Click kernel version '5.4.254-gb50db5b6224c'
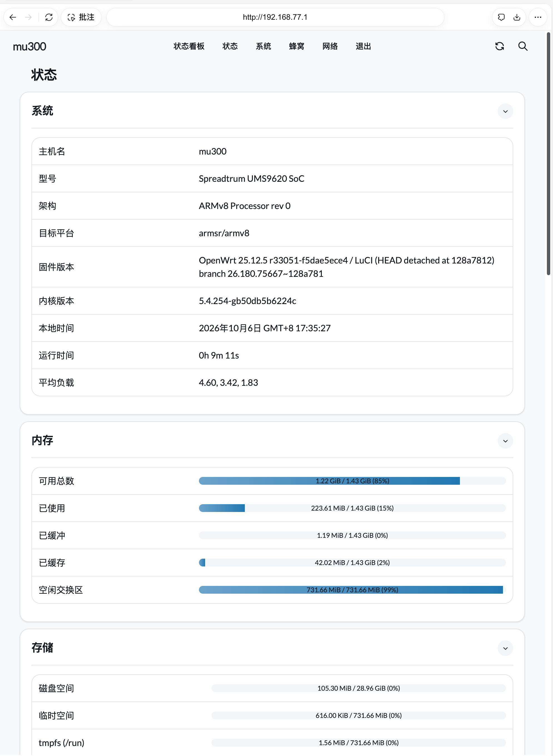Viewport: 553px width, 756px height. (247, 301)
